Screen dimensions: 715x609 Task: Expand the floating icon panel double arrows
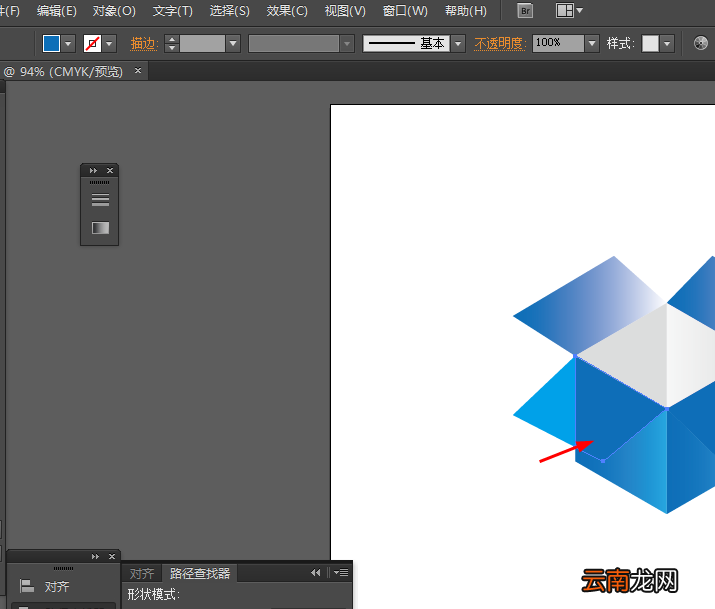click(93, 170)
